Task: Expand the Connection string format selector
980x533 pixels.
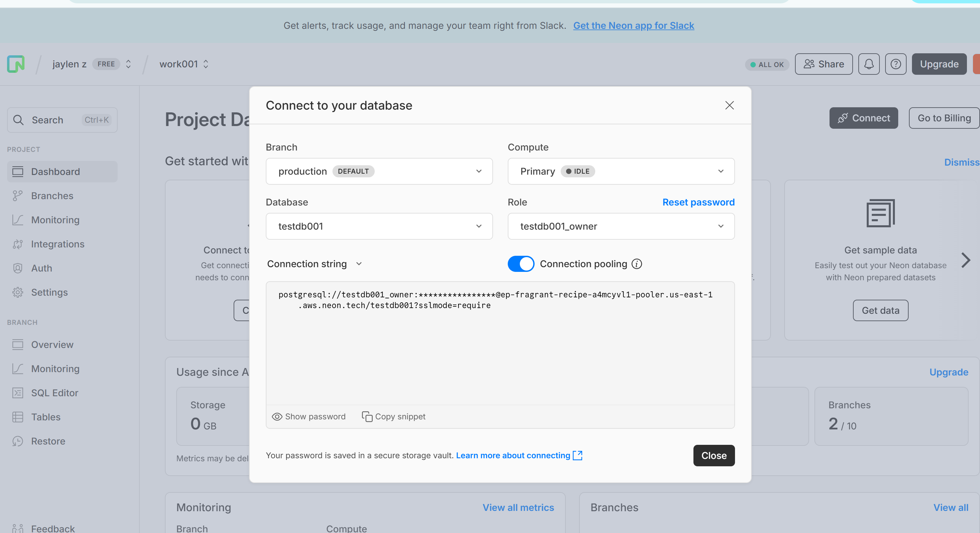Action: 314,263
